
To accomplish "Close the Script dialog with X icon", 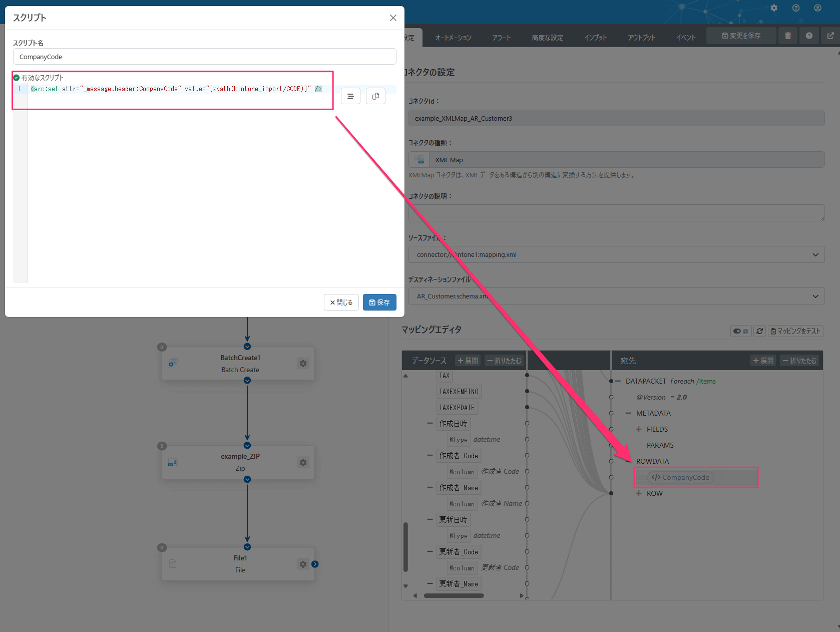I will (x=393, y=18).
